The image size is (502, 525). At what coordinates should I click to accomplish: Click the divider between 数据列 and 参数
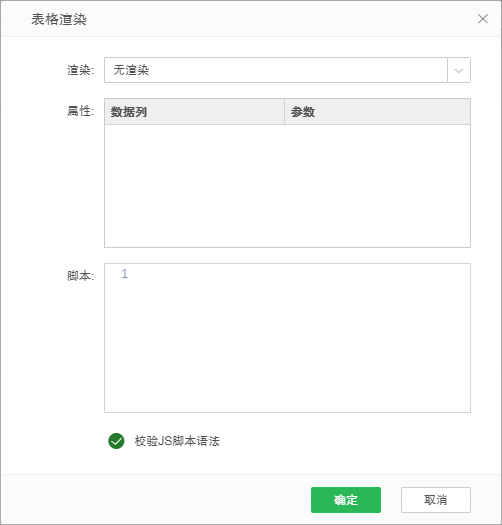pyautogui.click(x=284, y=111)
